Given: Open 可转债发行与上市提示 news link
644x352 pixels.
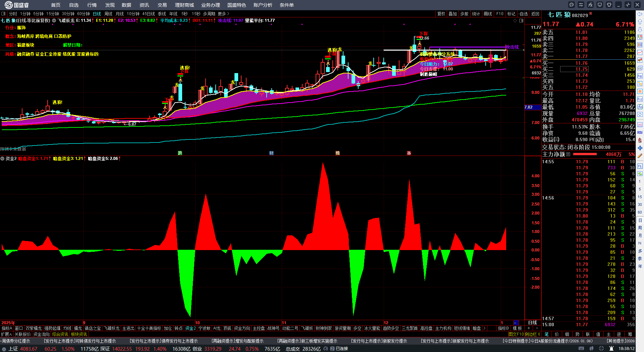Looking at the screenshot, I should (80, 341).
